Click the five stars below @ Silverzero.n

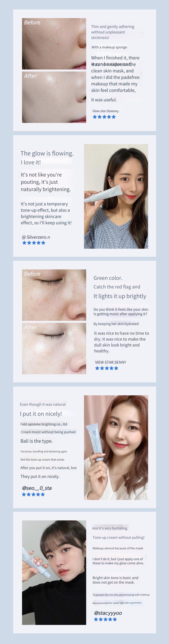pyautogui.click(x=34, y=243)
